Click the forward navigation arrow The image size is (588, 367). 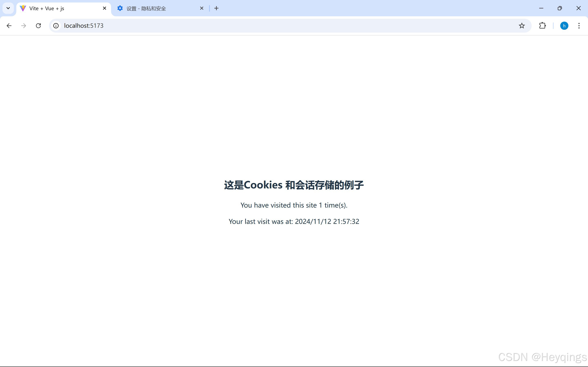click(23, 26)
